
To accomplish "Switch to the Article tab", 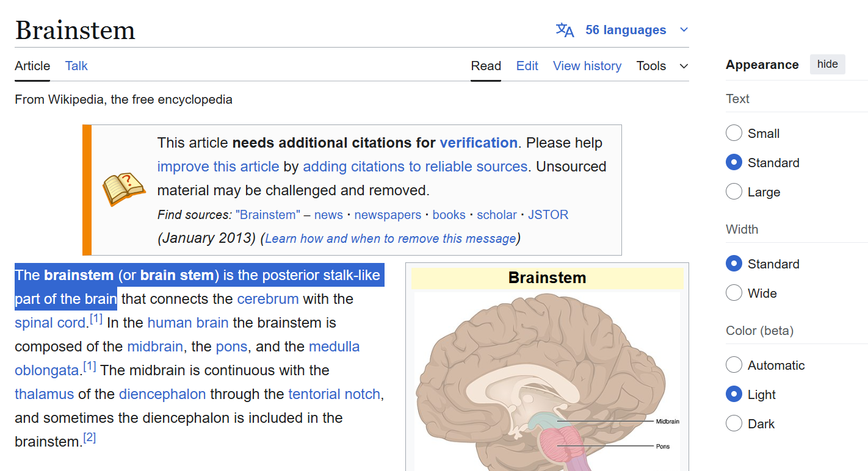I will tap(32, 66).
